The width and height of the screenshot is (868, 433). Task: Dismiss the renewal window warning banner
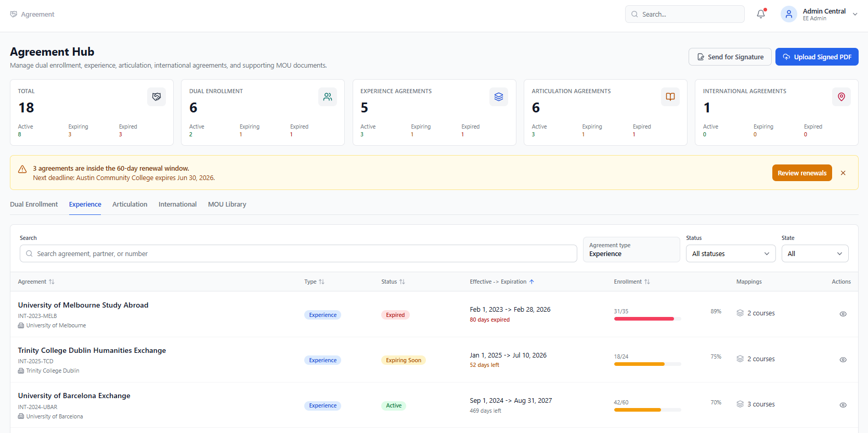[x=843, y=173]
